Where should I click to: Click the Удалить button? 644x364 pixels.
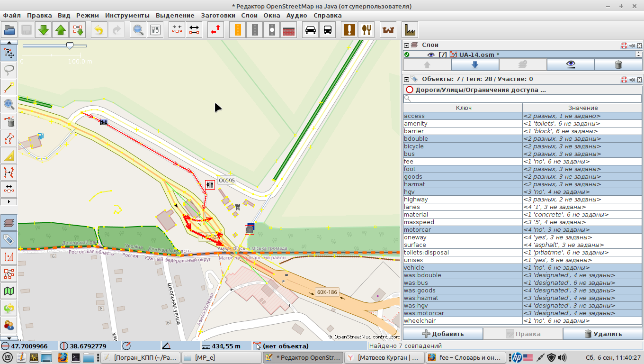click(x=603, y=334)
